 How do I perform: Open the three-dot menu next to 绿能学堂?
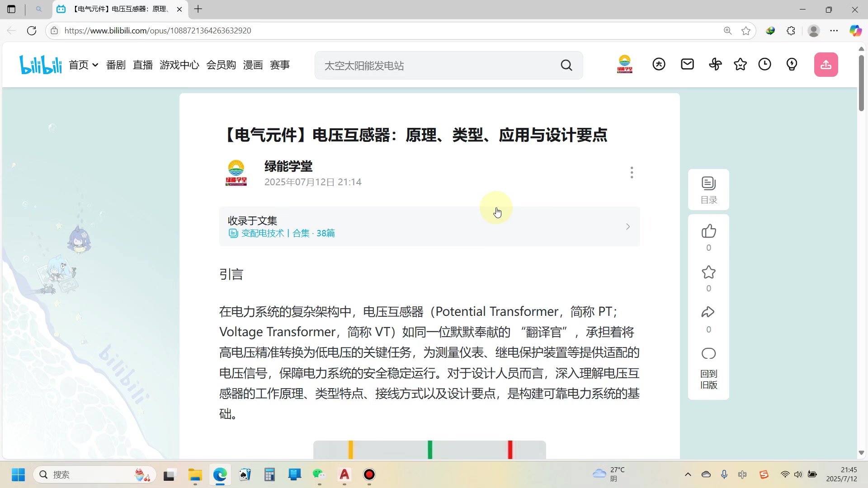632,172
